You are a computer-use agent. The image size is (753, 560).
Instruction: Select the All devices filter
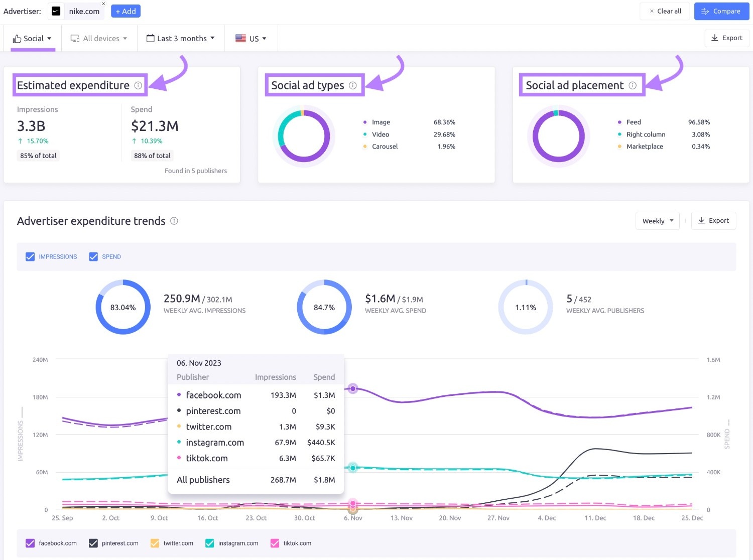pos(99,38)
